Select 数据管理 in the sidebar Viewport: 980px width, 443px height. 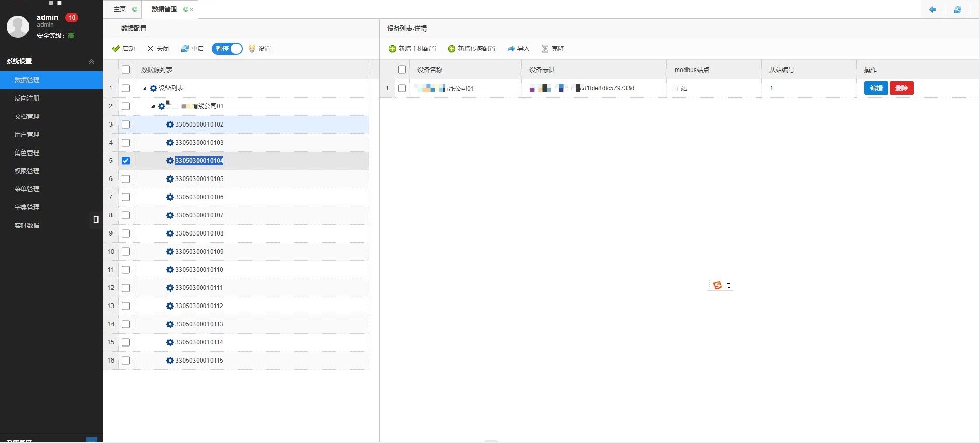click(x=51, y=80)
